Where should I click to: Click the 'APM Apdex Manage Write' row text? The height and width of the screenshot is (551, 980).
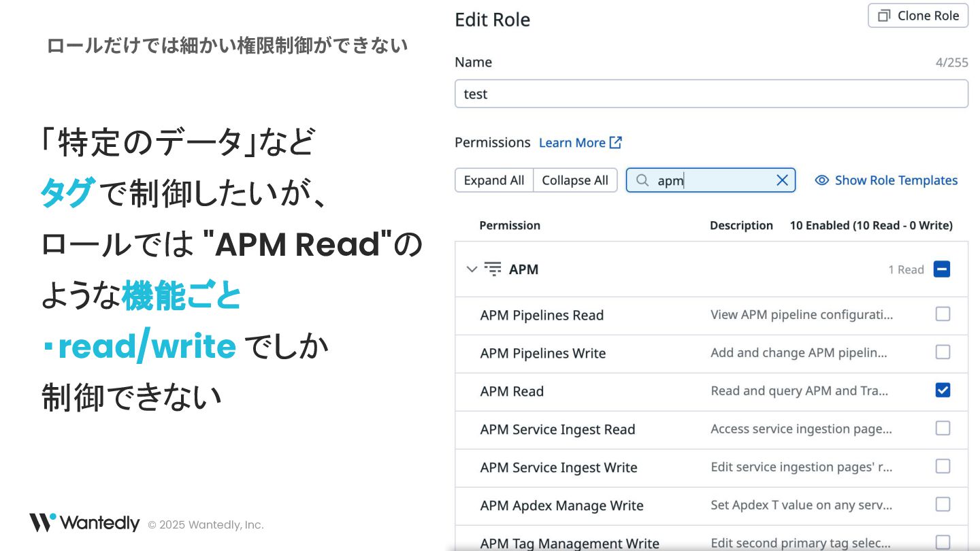[562, 505]
